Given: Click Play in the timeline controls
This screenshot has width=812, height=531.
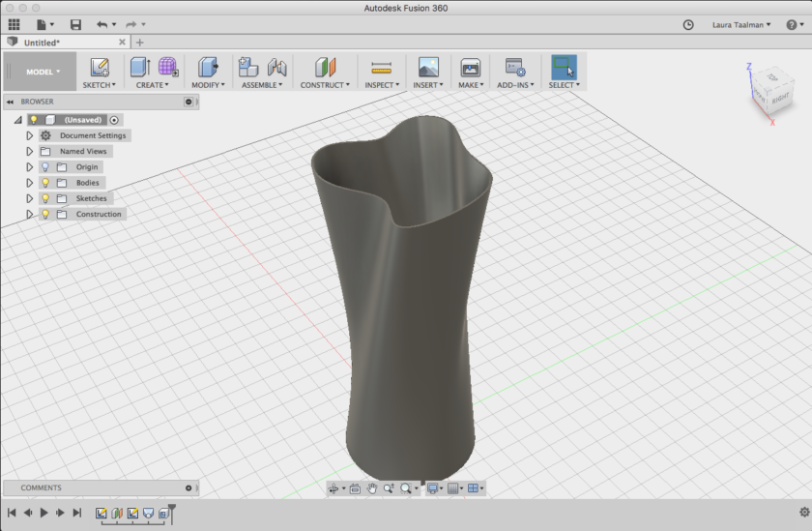Looking at the screenshot, I should pyautogui.click(x=44, y=513).
